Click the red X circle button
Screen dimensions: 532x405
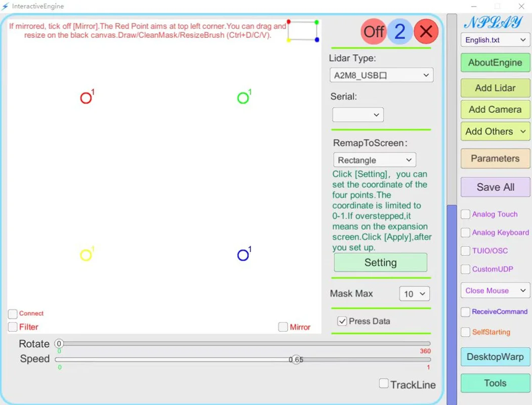(426, 31)
